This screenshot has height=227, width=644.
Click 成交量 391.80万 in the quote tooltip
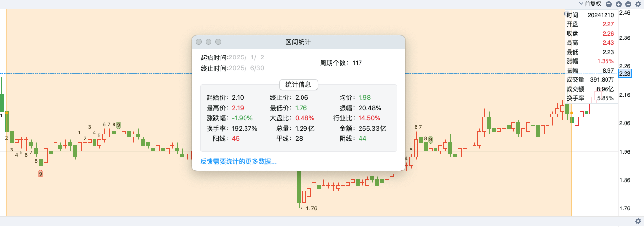pos(591,79)
